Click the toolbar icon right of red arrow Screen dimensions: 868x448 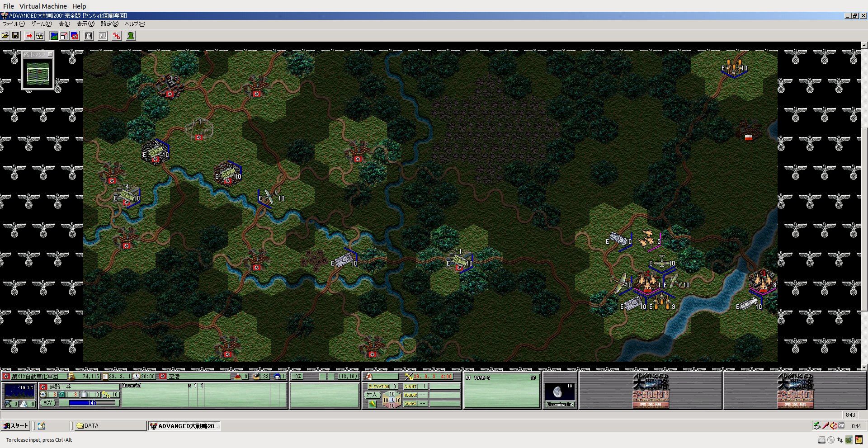tap(40, 36)
